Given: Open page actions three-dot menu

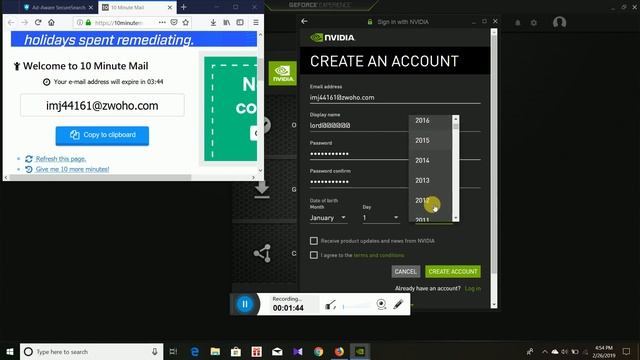Looking at the screenshot, I should [162, 22].
